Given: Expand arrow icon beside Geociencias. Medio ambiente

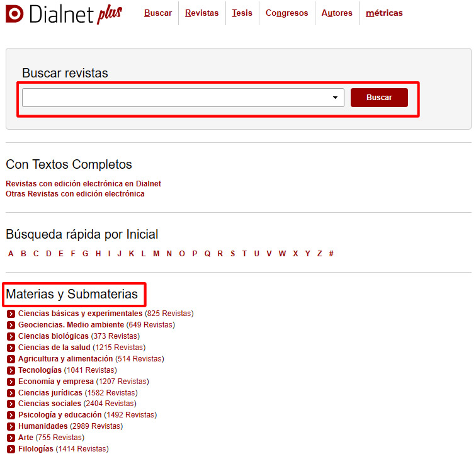Looking at the screenshot, I should pyautogui.click(x=11, y=325).
